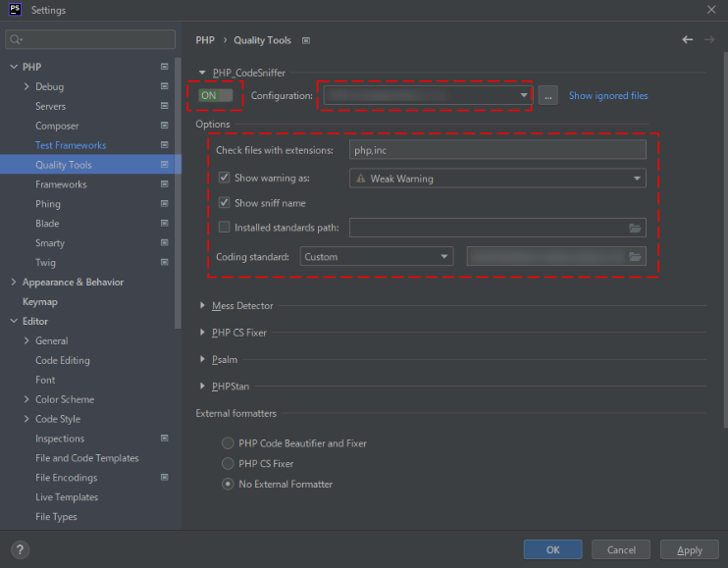This screenshot has height=568, width=728.
Task: Select PHP Code Beautifier and Fixer radio
Action: (228, 443)
